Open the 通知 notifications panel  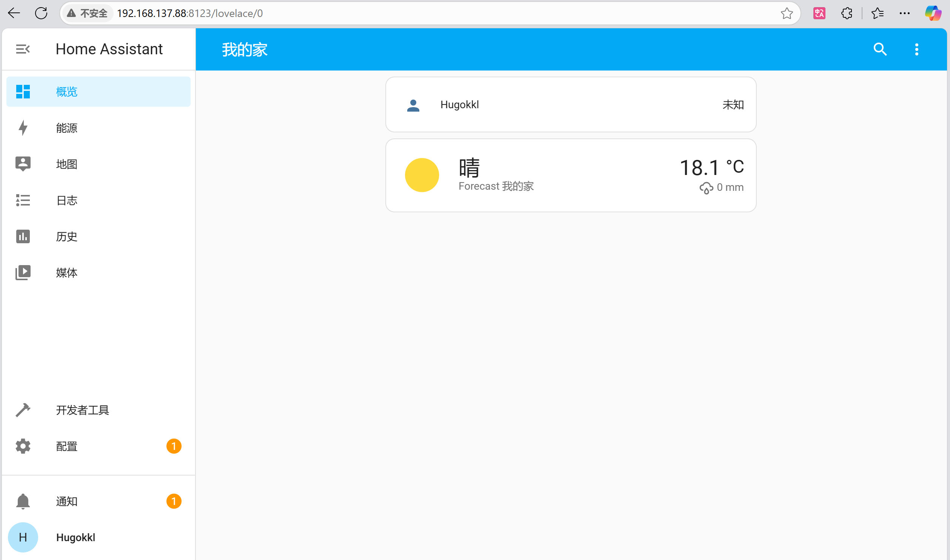[x=99, y=501]
